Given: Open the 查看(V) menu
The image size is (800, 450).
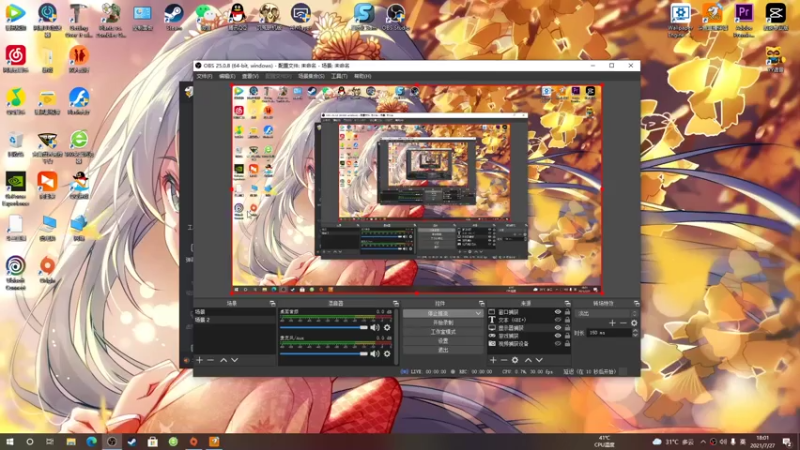Looking at the screenshot, I should pos(250,76).
